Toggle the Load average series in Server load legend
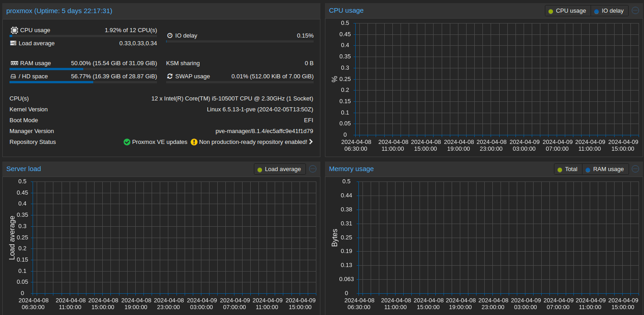The image size is (644, 315). [x=280, y=169]
